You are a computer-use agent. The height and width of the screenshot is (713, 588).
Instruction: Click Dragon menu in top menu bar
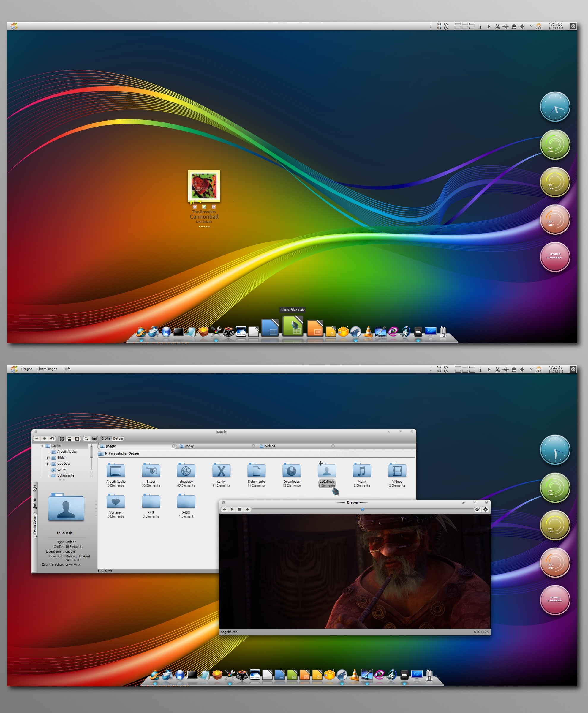30,368
